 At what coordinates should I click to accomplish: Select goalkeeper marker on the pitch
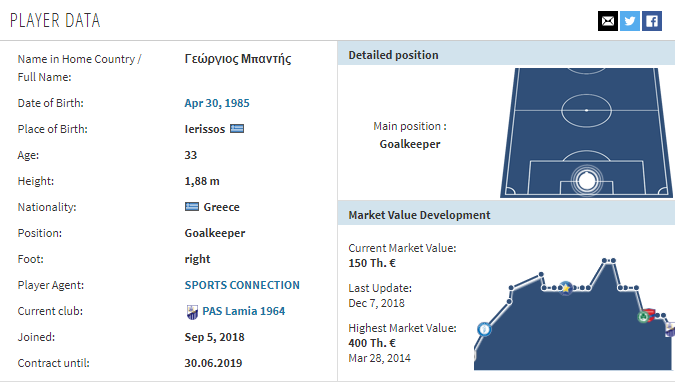586,181
